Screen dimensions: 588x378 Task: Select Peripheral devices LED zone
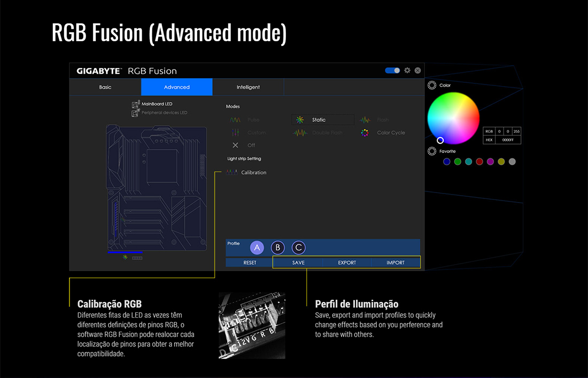[x=159, y=112]
